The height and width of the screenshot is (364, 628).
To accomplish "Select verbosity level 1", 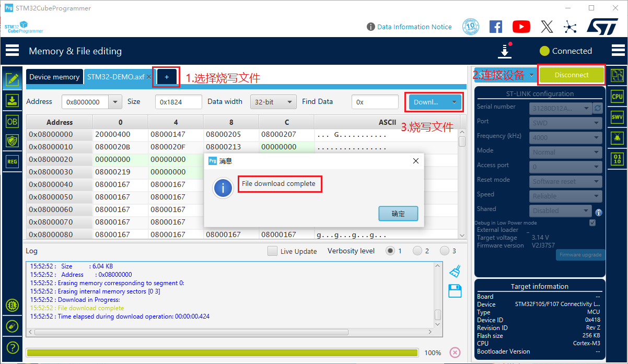I will [x=390, y=251].
